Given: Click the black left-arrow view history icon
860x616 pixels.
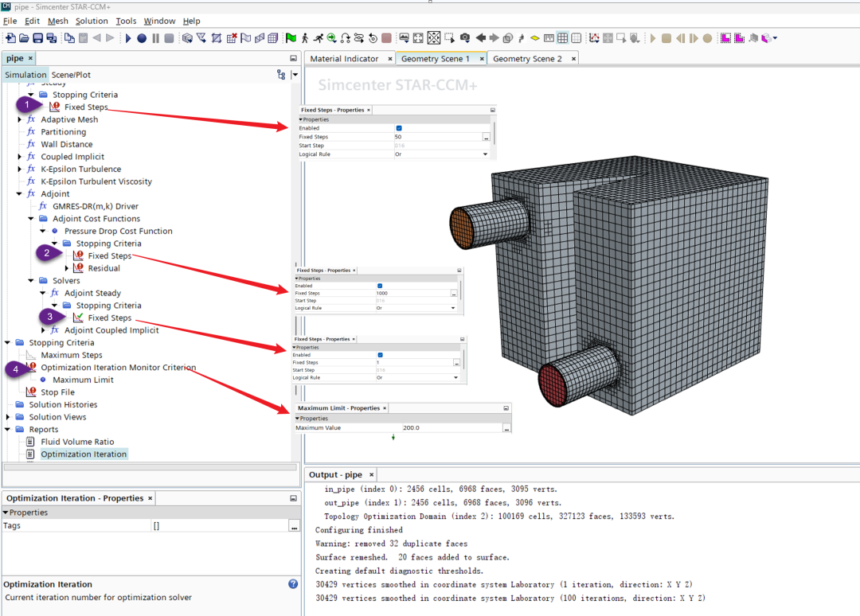Looking at the screenshot, I should click(480, 38).
